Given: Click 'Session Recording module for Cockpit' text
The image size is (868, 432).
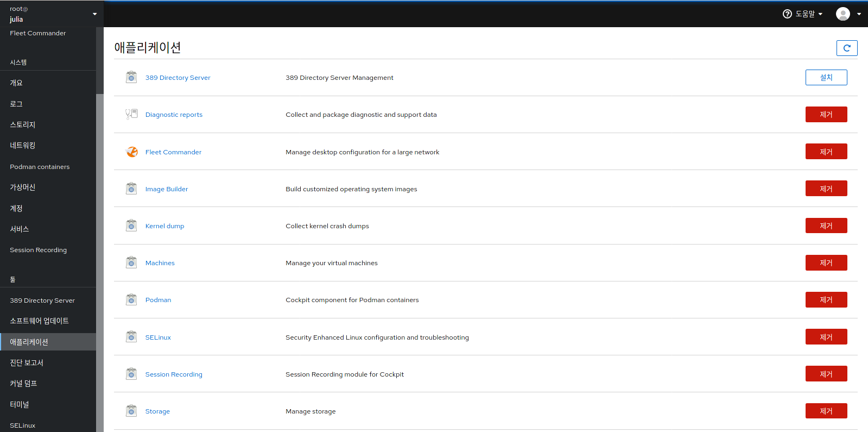Looking at the screenshot, I should (x=345, y=374).
